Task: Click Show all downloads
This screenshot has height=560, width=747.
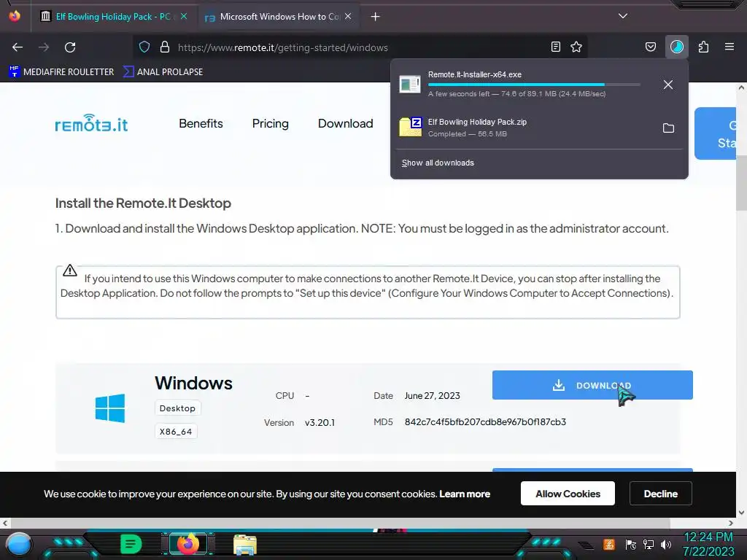Action: pos(438,163)
